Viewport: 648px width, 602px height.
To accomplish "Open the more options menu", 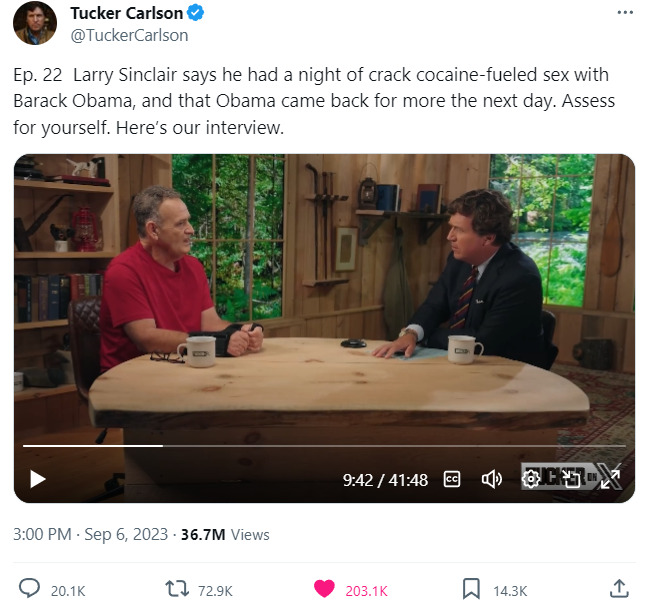I will point(625,12).
